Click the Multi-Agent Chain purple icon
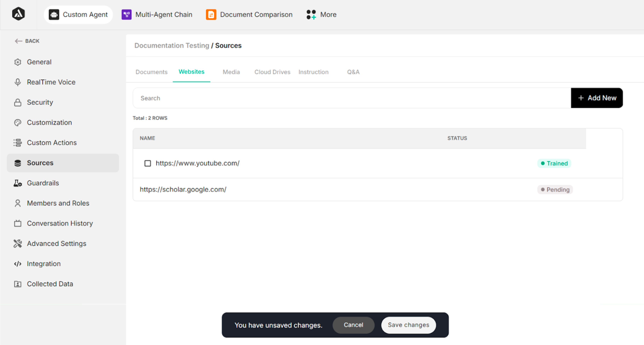The height and width of the screenshot is (345, 644). [x=126, y=15]
